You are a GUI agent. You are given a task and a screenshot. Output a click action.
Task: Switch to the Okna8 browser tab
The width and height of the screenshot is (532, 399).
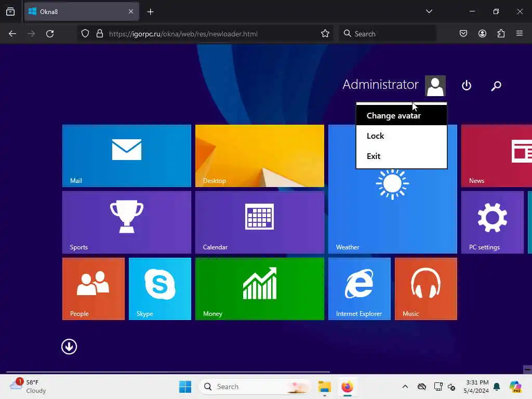tap(82, 12)
